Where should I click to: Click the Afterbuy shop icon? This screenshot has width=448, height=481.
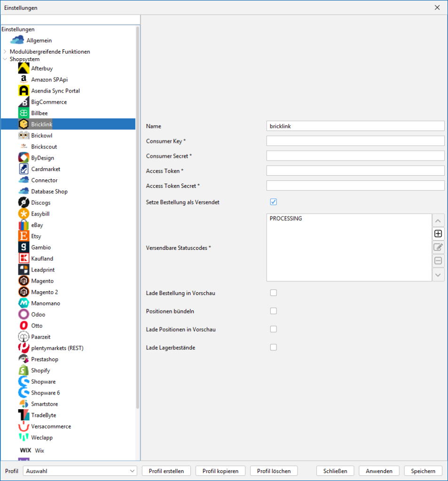tap(24, 69)
